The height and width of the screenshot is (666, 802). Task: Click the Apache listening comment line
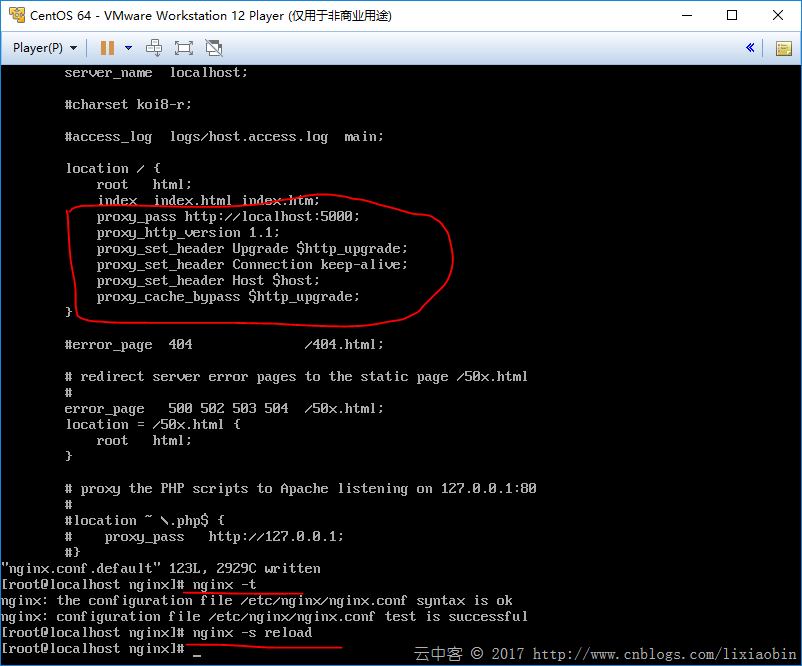tap(300, 489)
